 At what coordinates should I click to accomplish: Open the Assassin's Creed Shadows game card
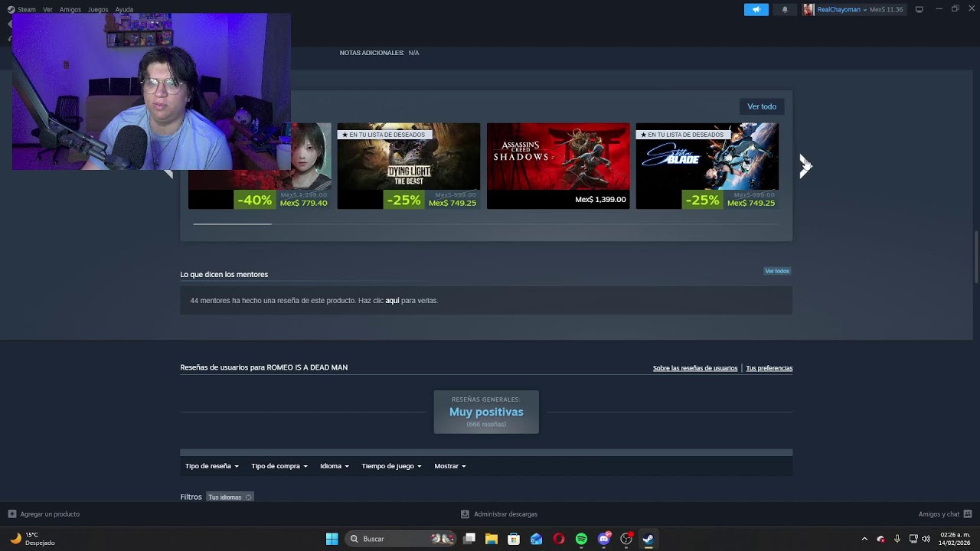tap(558, 166)
